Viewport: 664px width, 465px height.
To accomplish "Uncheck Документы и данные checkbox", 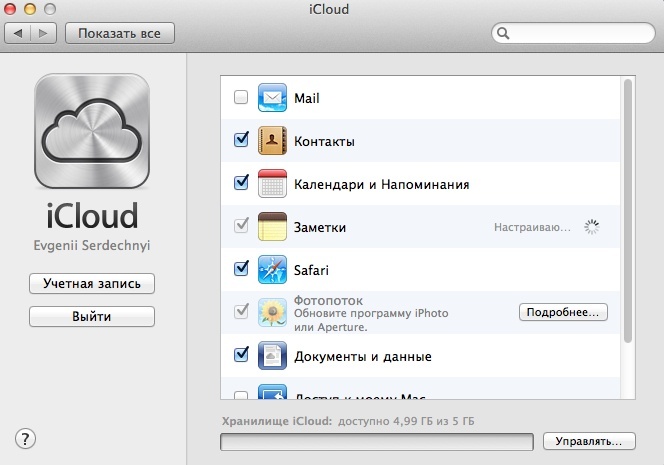I will (x=241, y=354).
